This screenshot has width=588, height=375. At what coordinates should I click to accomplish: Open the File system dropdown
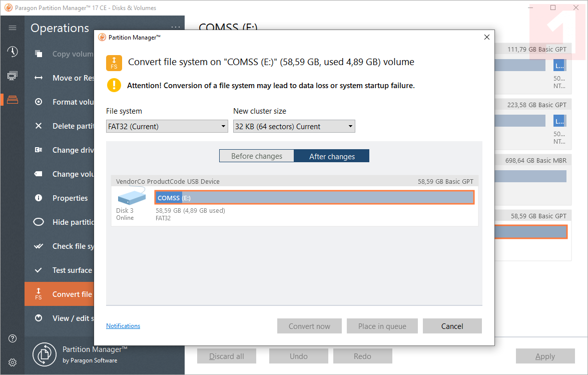167,126
